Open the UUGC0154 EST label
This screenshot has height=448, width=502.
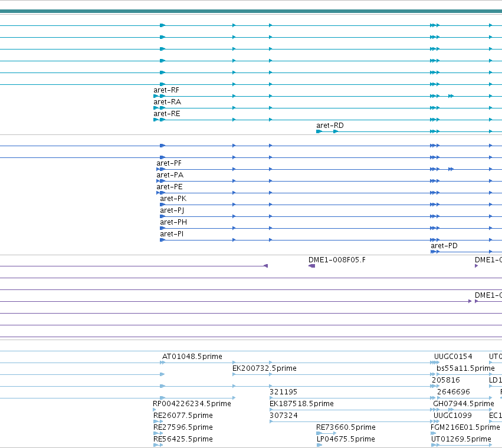pos(453,357)
